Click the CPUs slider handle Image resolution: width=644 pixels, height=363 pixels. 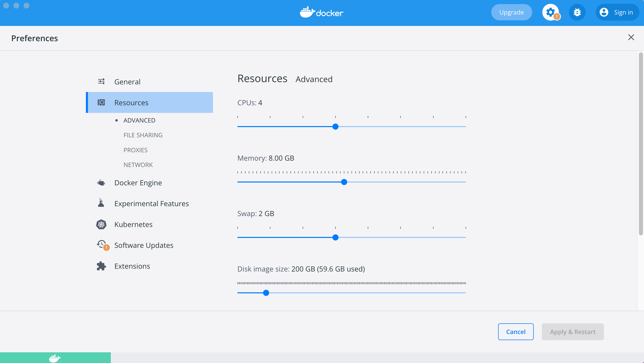click(x=335, y=127)
